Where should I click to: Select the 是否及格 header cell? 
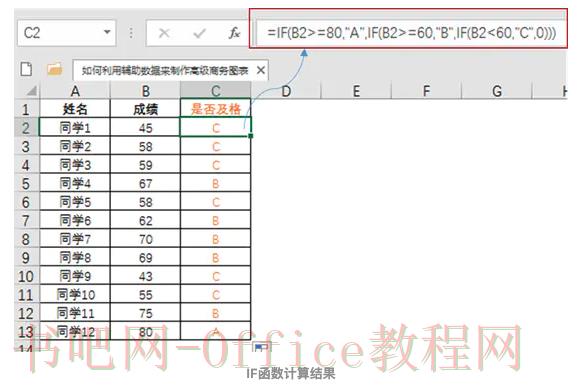(x=216, y=109)
